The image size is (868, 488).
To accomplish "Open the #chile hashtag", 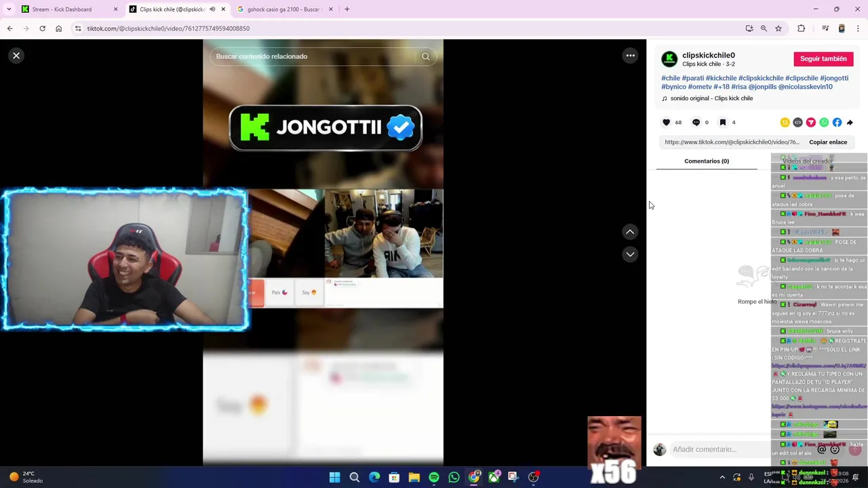I will (x=671, y=78).
